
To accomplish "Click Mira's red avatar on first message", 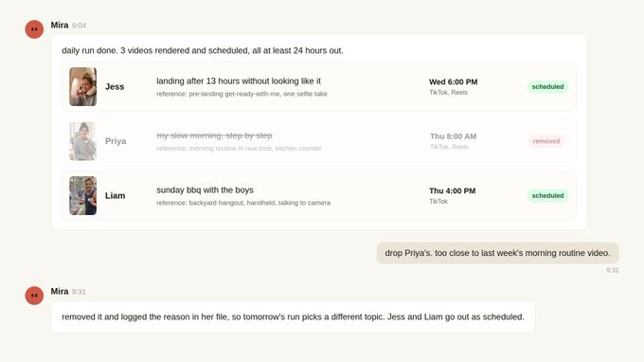I will [34, 29].
